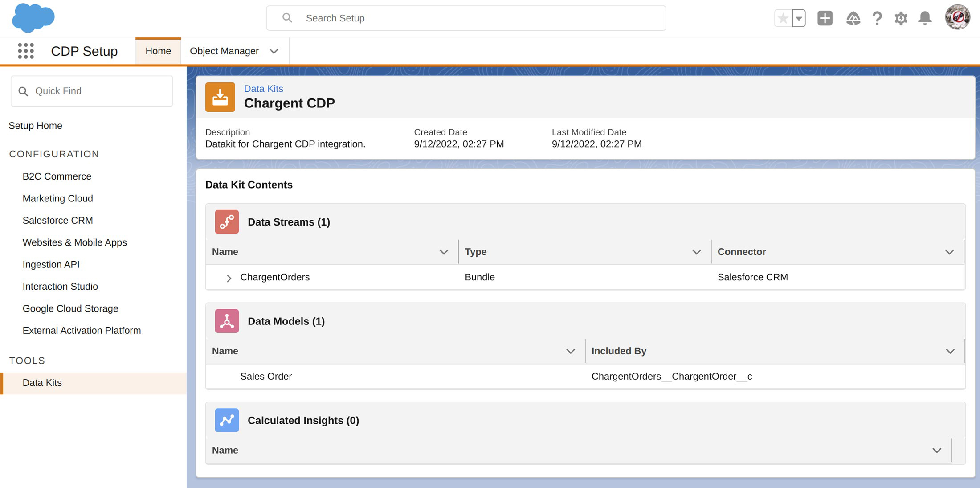Screen dimensions: 980x488
Task: Open External Activation Platform settings
Action: [82, 331]
